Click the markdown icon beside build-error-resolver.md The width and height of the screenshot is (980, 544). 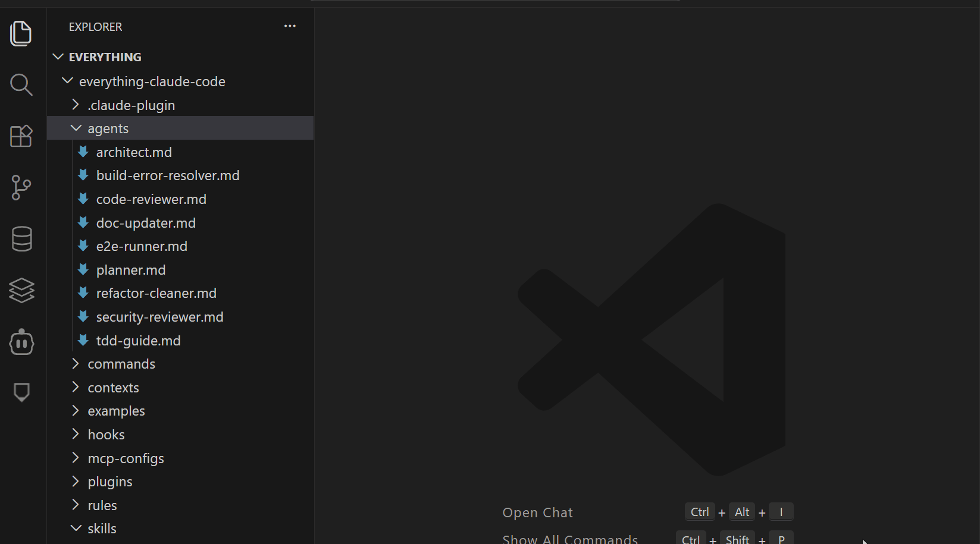[83, 175]
